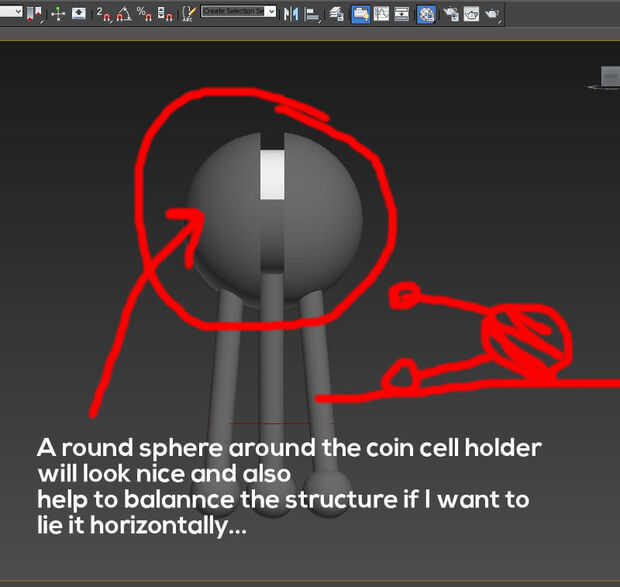Open the Curve Editor
620x587 pixels.
(x=381, y=14)
